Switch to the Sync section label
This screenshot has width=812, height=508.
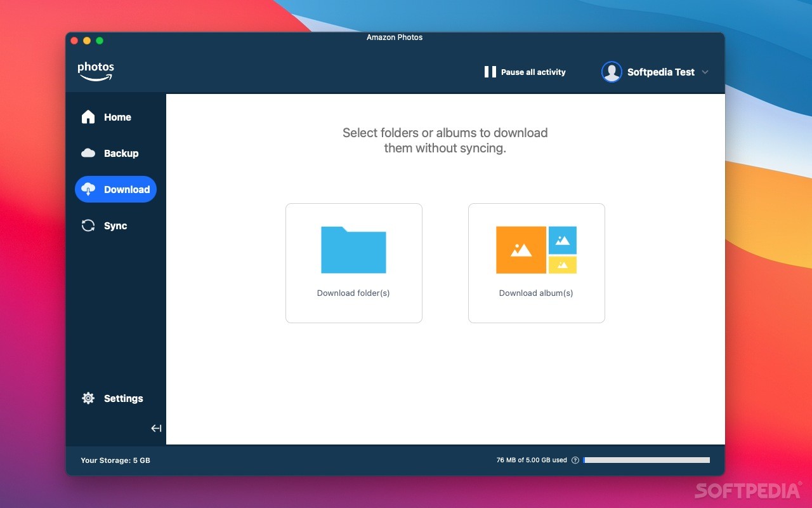pyautogui.click(x=115, y=225)
